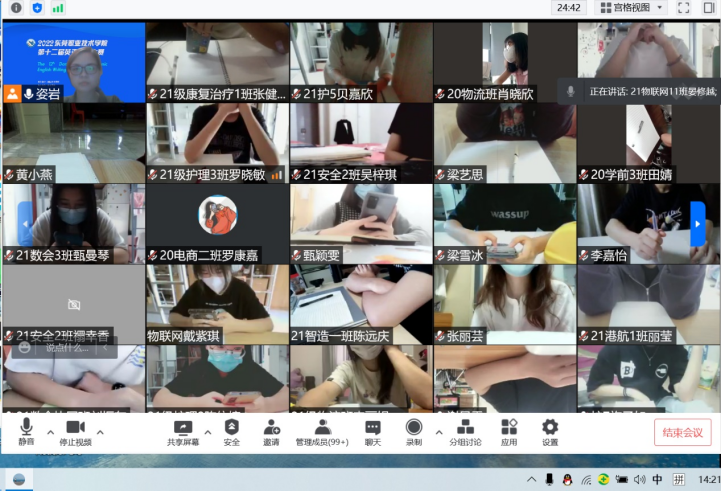This screenshot has height=491, width=722.
Task: Open Breakout Rooms (分组讨论)
Action: click(463, 431)
